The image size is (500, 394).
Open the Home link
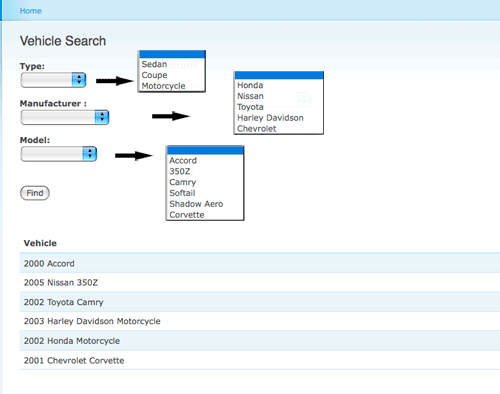click(x=30, y=11)
